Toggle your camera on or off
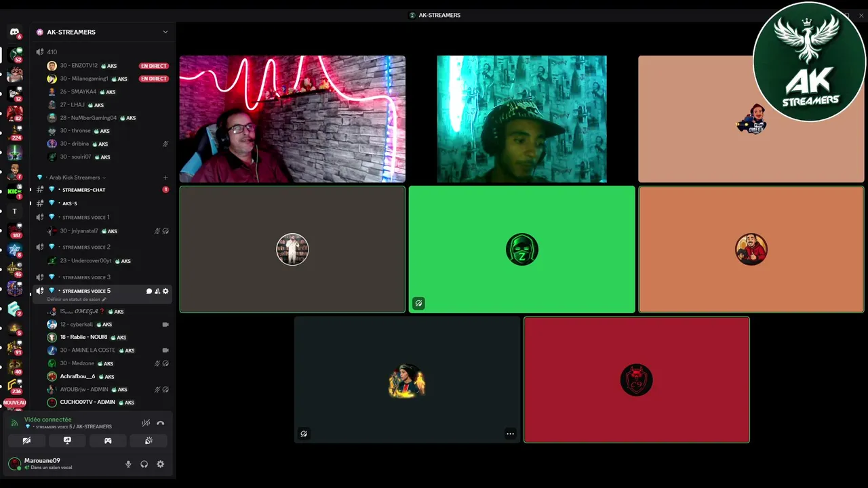The image size is (868, 488). tap(26, 441)
